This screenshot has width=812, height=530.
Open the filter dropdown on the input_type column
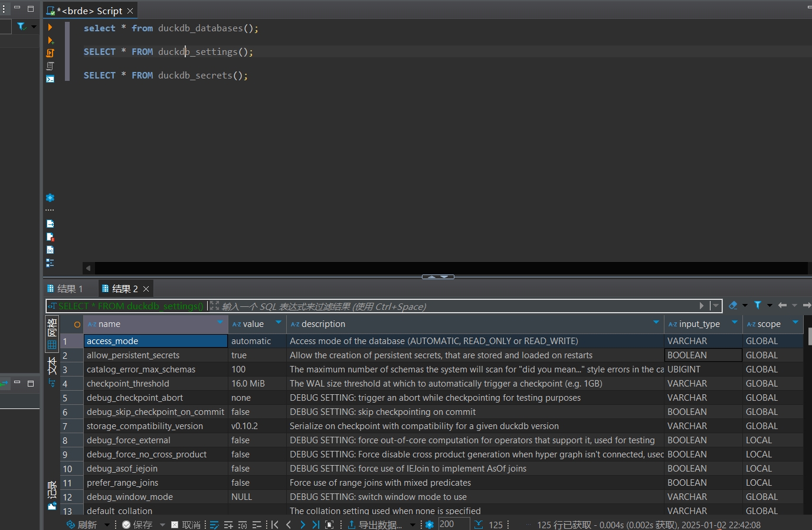(735, 322)
